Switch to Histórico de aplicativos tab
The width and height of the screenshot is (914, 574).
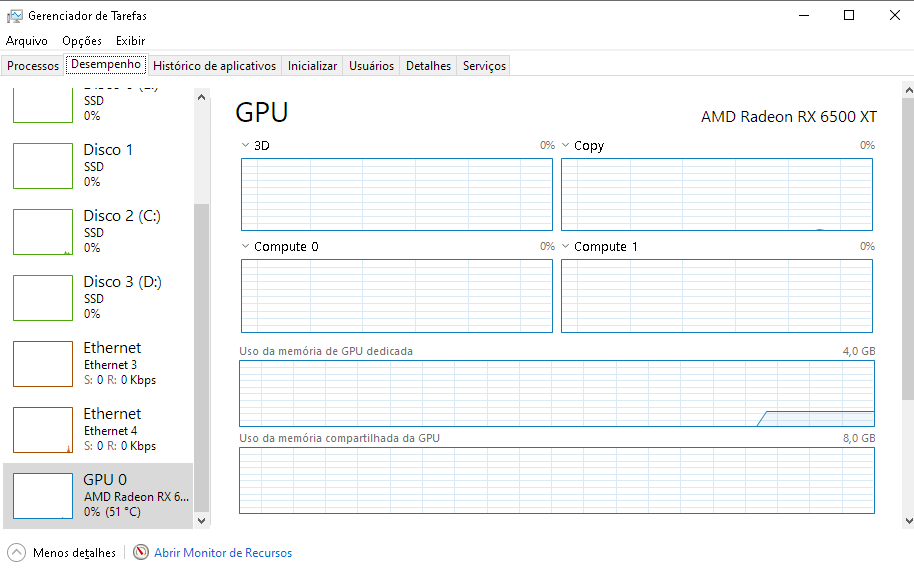pyautogui.click(x=215, y=66)
